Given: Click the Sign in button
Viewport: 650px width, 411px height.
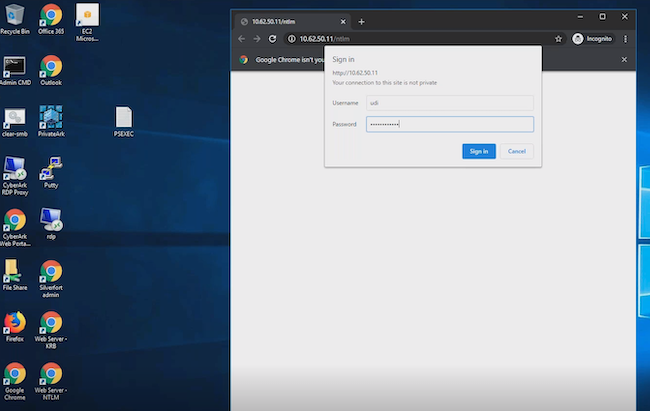Looking at the screenshot, I should pyautogui.click(x=479, y=151).
